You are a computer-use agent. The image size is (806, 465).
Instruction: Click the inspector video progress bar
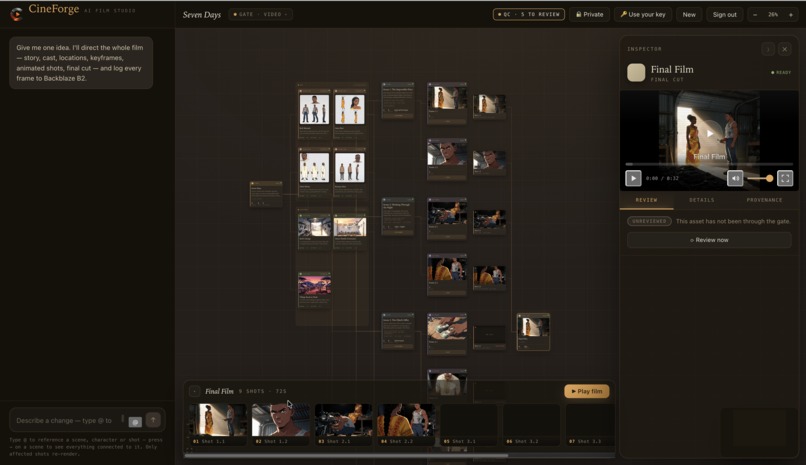click(709, 164)
